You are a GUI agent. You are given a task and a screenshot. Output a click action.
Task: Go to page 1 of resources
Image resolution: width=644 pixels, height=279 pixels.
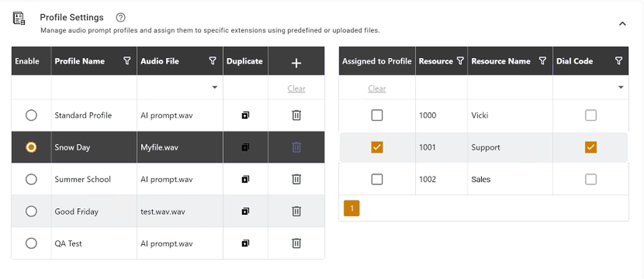pos(352,209)
